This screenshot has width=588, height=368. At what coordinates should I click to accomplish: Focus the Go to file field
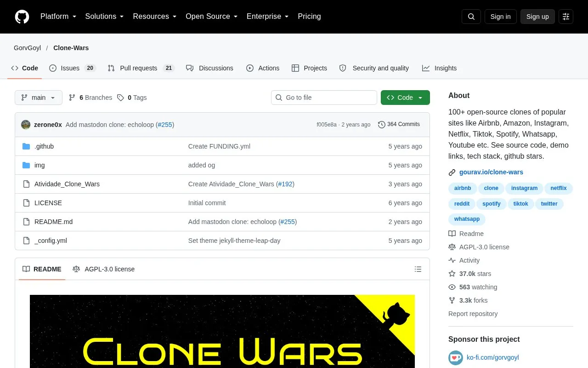click(324, 98)
